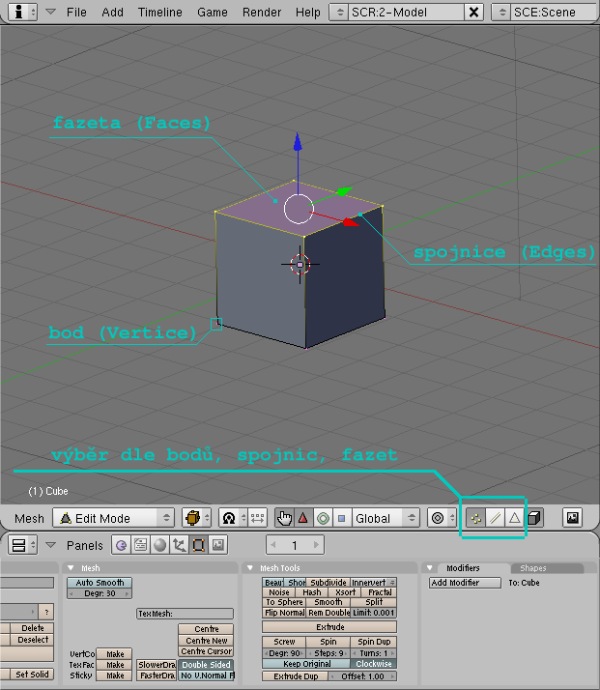The width and height of the screenshot is (600, 690).
Task: Open proportional editing falloff selector
Action: point(442,518)
